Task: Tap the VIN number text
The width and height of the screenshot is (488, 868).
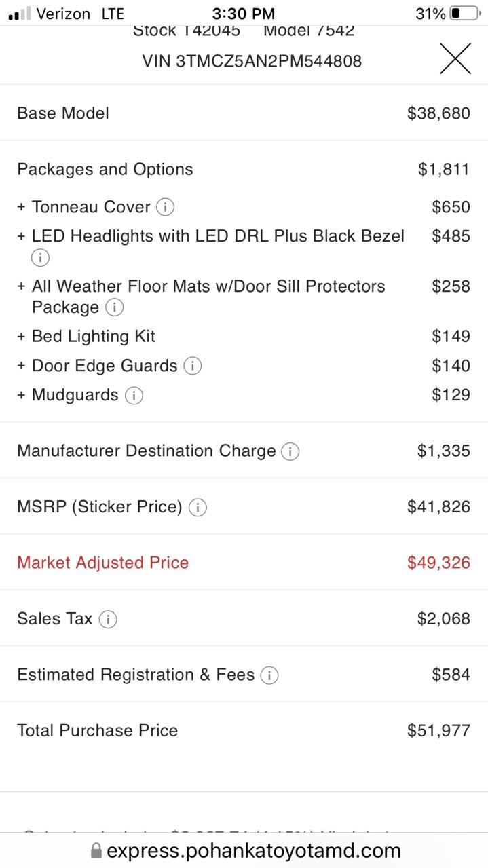Action: point(252,61)
